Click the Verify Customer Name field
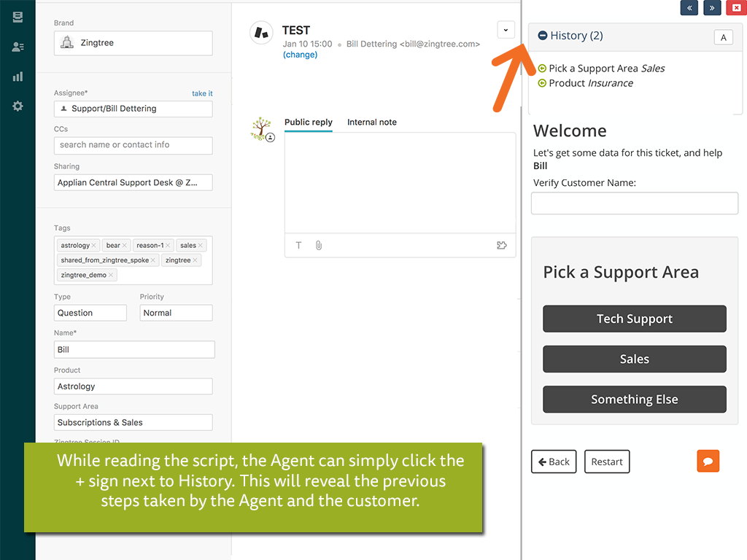The width and height of the screenshot is (747, 560). (x=634, y=203)
